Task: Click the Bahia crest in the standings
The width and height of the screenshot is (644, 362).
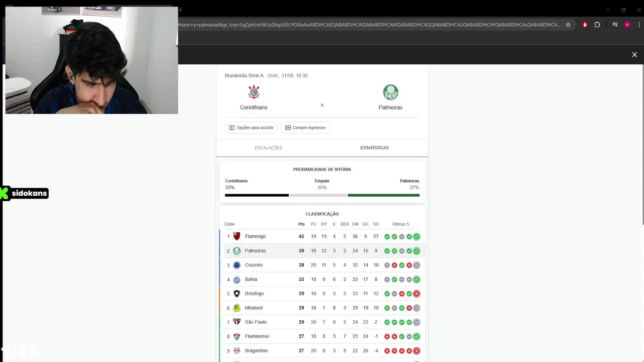Action: click(237, 280)
